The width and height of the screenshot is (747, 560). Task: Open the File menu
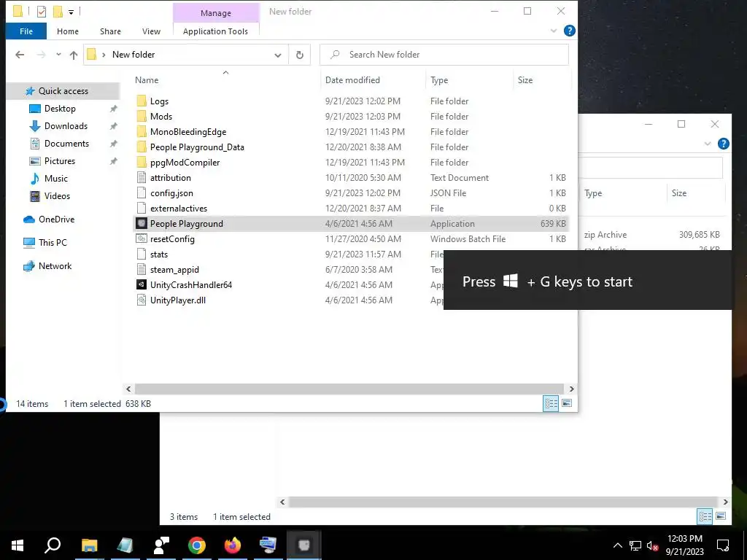pyautogui.click(x=26, y=31)
